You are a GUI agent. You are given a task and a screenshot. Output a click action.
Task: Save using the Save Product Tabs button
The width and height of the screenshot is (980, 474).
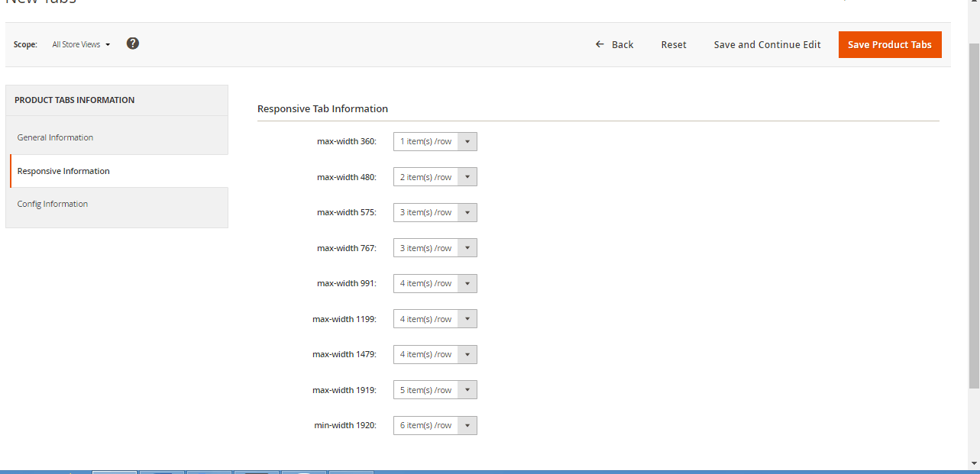[x=889, y=44]
